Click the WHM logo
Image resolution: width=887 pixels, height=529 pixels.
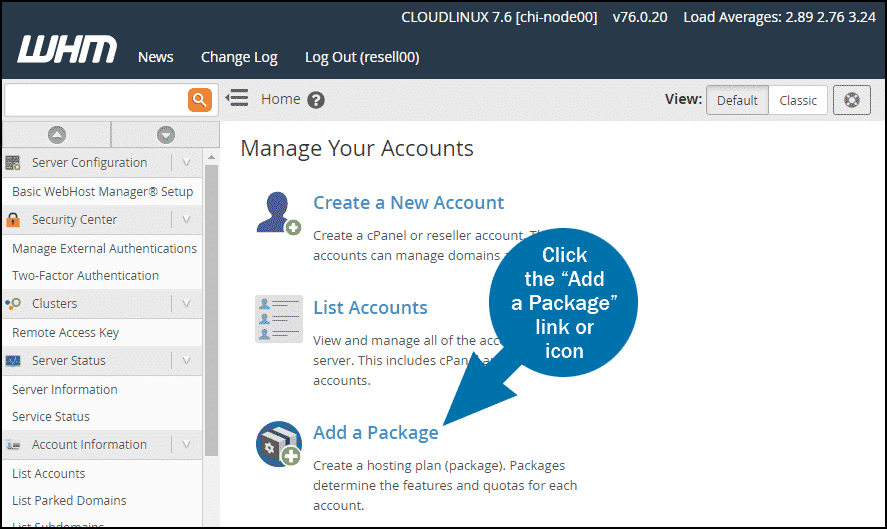pyautogui.click(x=67, y=49)
